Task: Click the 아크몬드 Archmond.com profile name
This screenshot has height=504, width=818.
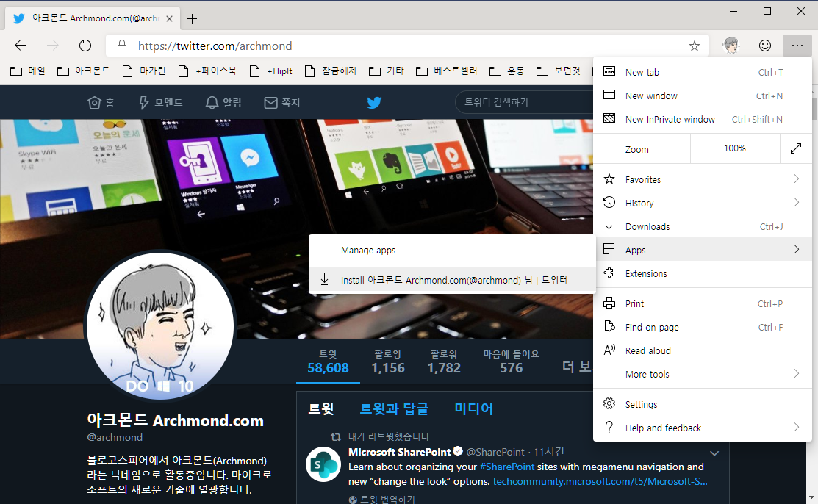Action: [x=175, y=420]
